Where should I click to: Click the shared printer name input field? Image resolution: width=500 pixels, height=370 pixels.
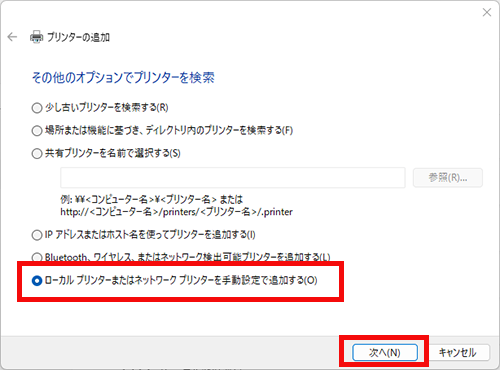tap(233, 178)
